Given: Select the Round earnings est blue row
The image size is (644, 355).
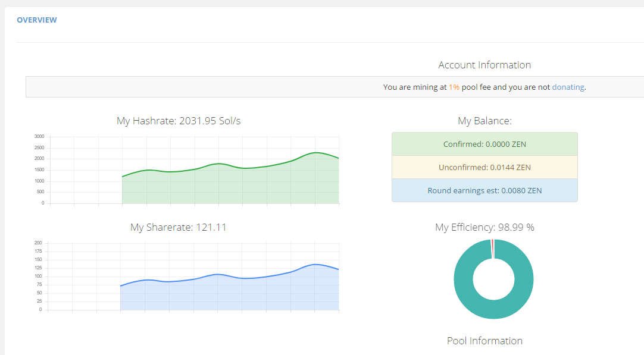Looking at the screenshot, I should tap(484, 191).
